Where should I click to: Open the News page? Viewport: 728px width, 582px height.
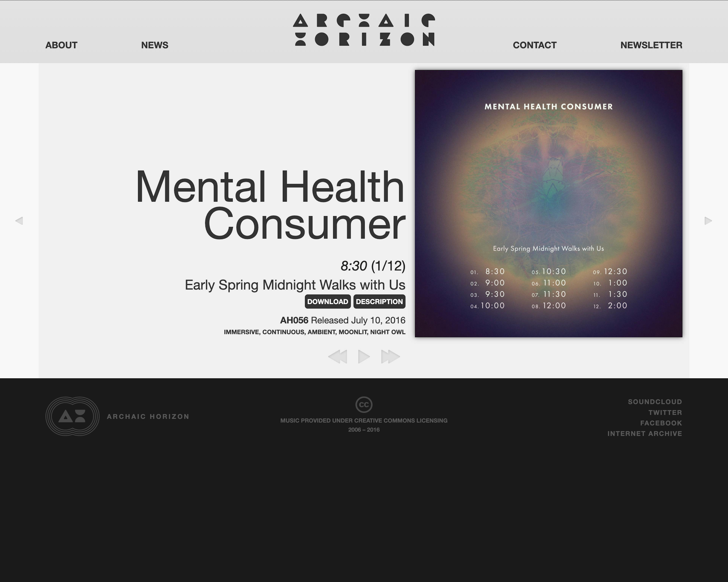point(155,45)
